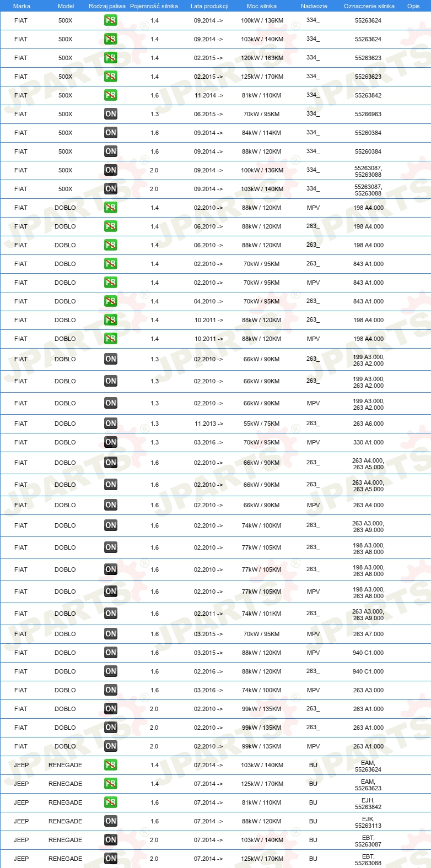Click ON icon in DOBLO 03.2015 88kW / 120KM row
The height and width of the screenshot is (868, 431).
(111, 653)
